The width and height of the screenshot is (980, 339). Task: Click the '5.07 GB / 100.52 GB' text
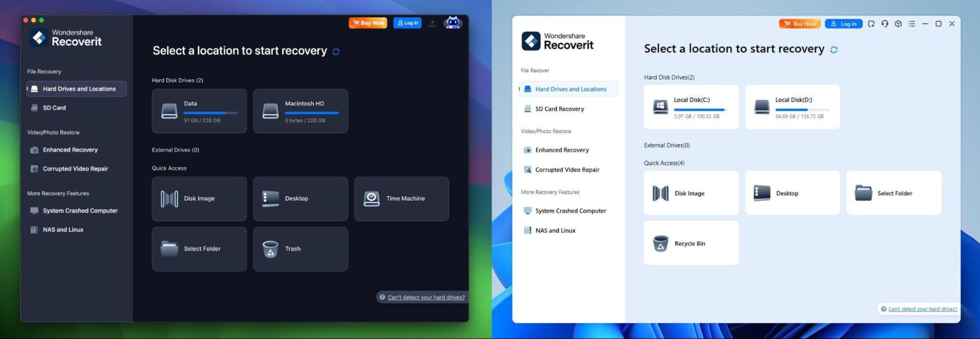[x=697, y=117]
